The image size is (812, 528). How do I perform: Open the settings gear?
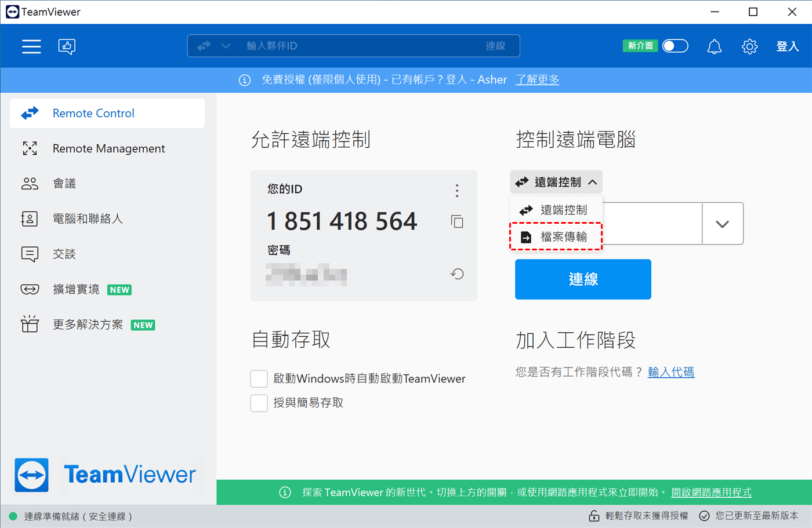click(750, 46)
